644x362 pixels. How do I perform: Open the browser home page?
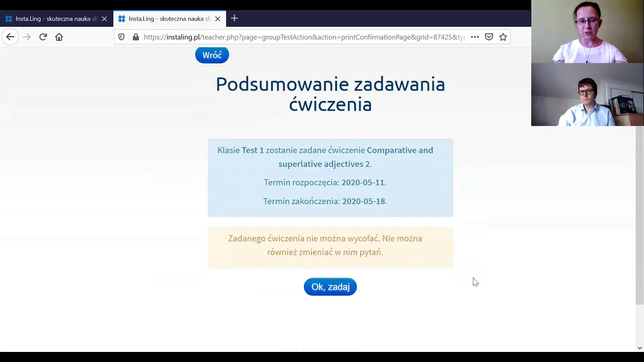(x=59, y=37)
